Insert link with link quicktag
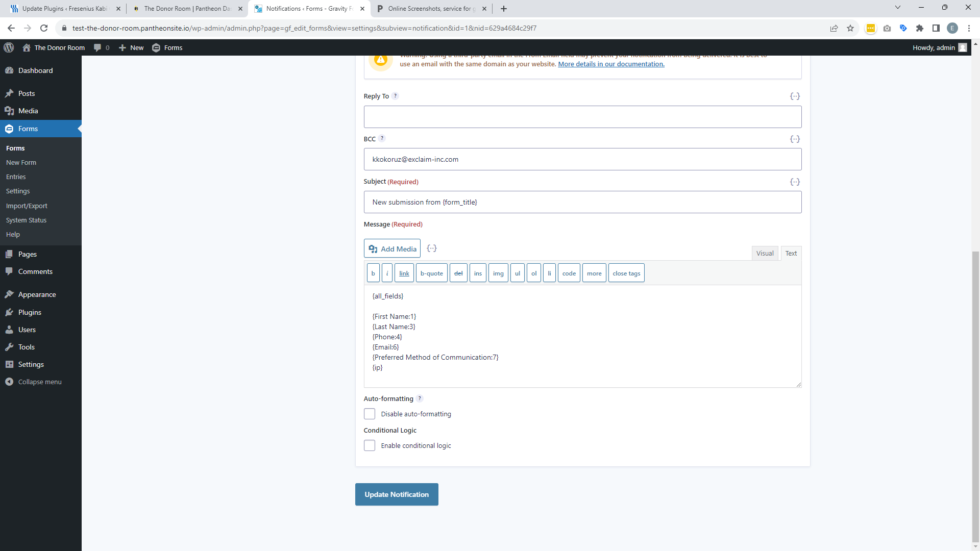The height and width of the screenshot is (551, 980). [x=404, y=273]
